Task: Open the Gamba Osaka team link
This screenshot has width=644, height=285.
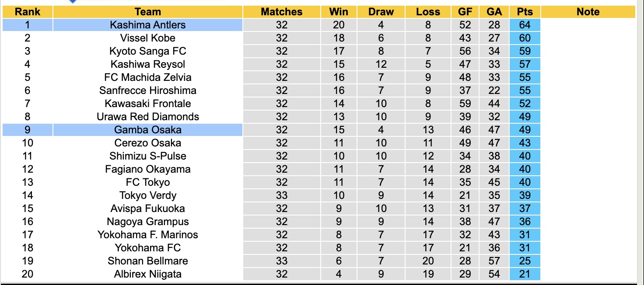Action: [148, 130]
